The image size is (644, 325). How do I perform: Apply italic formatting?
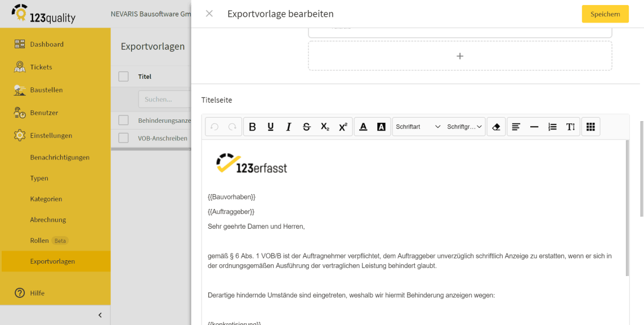[x=288, y=127]
